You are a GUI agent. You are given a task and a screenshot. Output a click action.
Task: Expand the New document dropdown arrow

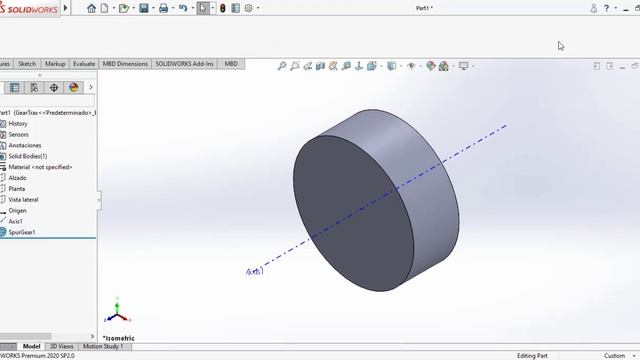click(x=114, y=8)
